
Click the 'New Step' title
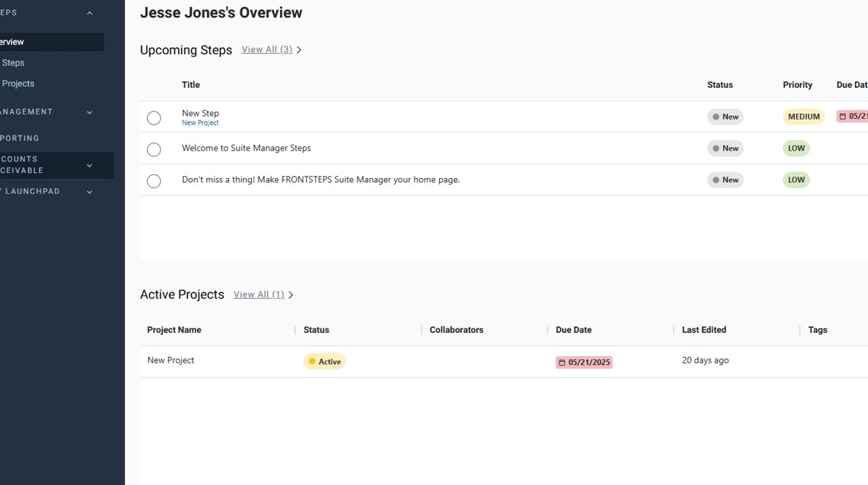(x=200, y=113)
